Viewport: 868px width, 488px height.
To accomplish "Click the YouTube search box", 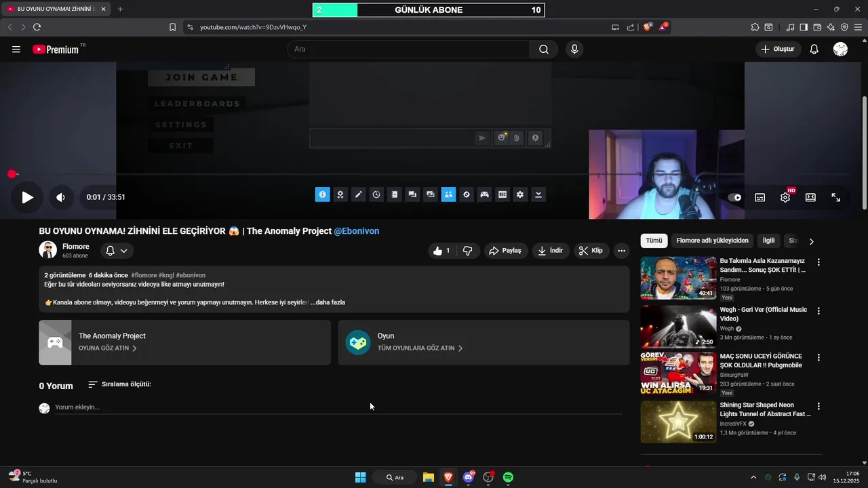I will point(408,49).
